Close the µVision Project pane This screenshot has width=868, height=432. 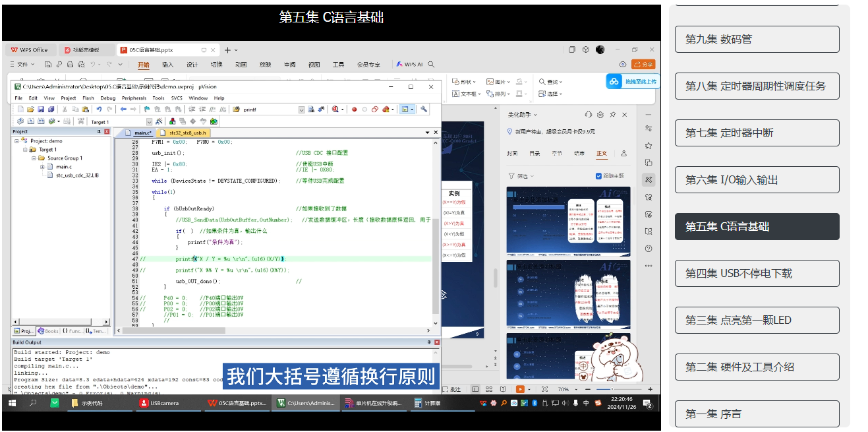click(x=107, y=132)
